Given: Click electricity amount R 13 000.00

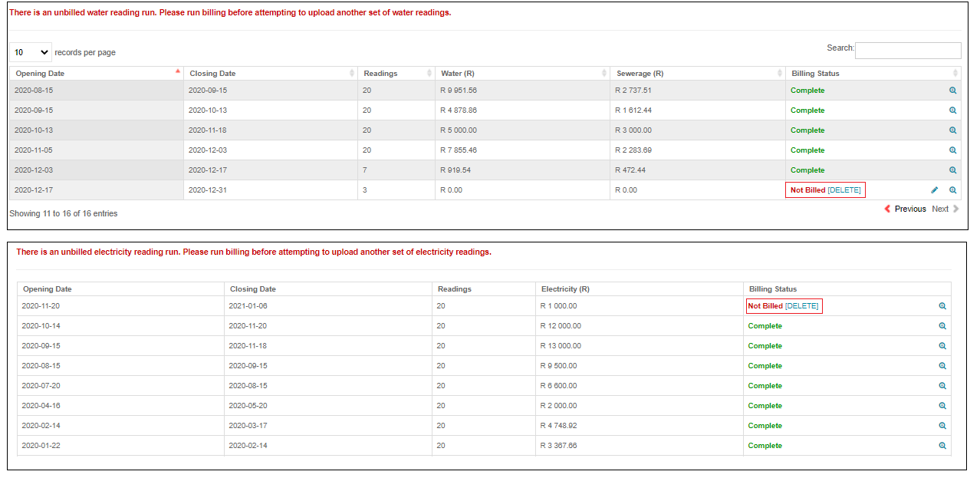Looking at the screenshot, I should pos(561,346).
